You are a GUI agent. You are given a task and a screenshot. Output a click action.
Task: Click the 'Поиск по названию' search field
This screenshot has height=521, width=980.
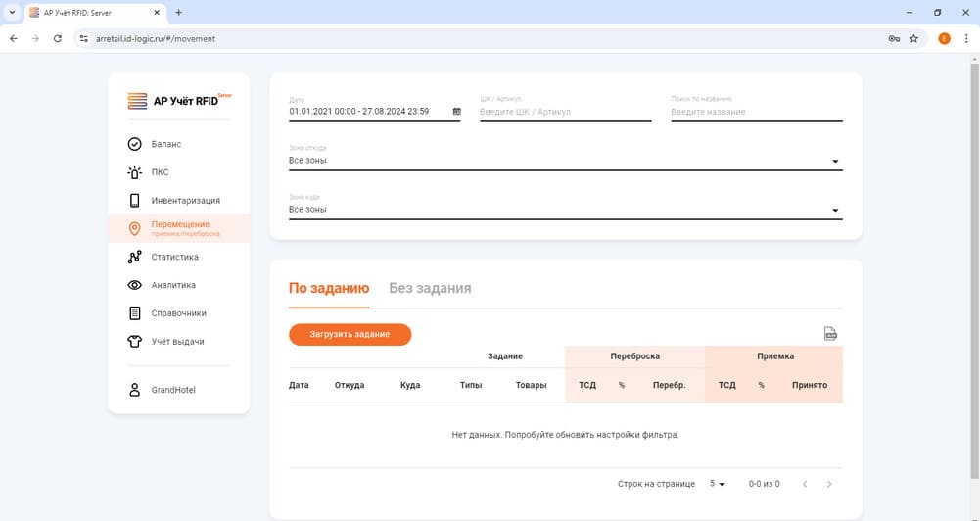point(756,112)
